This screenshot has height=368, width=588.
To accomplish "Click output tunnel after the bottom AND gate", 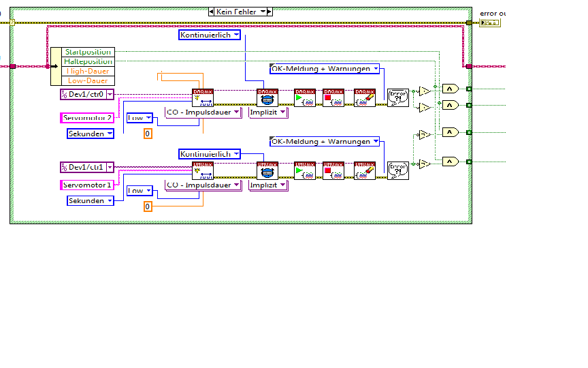I will click(469, 162).
